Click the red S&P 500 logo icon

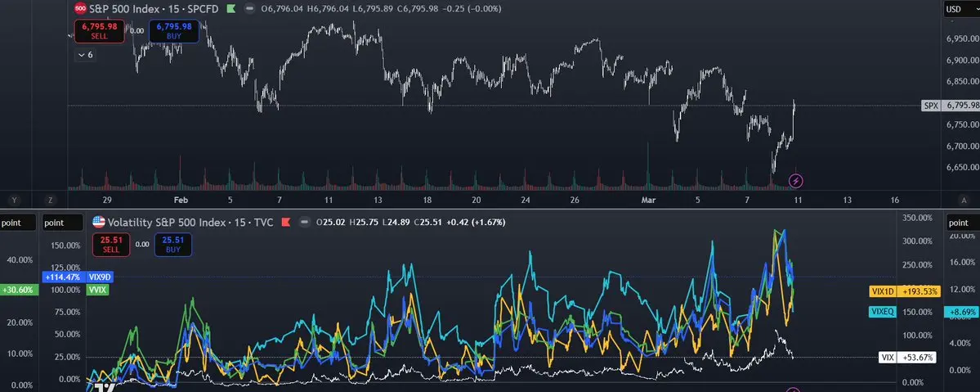coord(81,9)
